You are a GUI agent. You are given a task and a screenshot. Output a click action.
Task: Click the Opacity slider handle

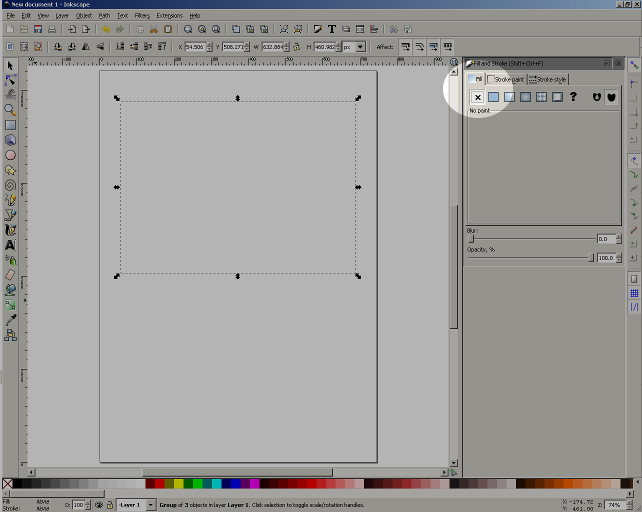click(592, 258)
